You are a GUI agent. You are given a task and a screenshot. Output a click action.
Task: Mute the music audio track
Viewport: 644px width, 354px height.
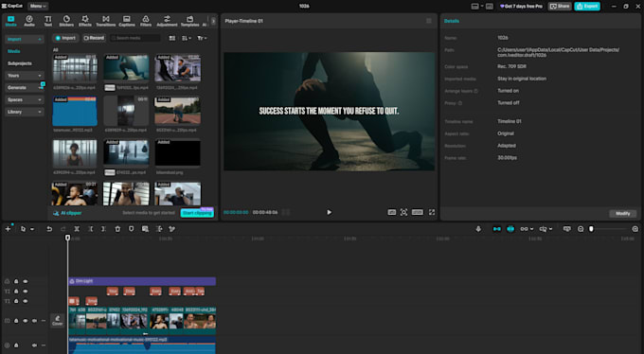tap(34, 345)
